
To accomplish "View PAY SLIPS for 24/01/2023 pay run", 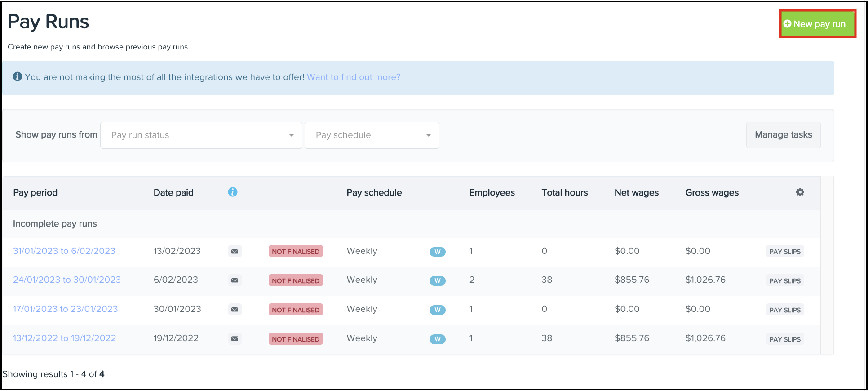I will click(784, 281).
